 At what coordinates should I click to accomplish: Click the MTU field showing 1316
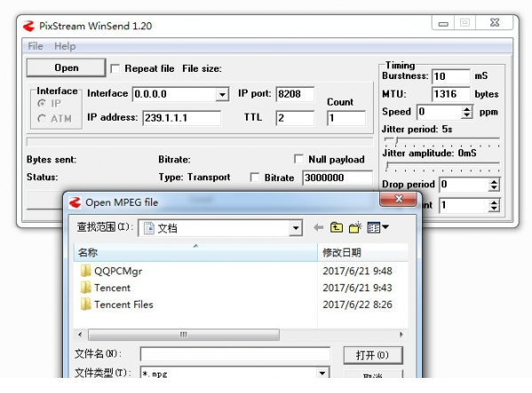tap(451, 94)
